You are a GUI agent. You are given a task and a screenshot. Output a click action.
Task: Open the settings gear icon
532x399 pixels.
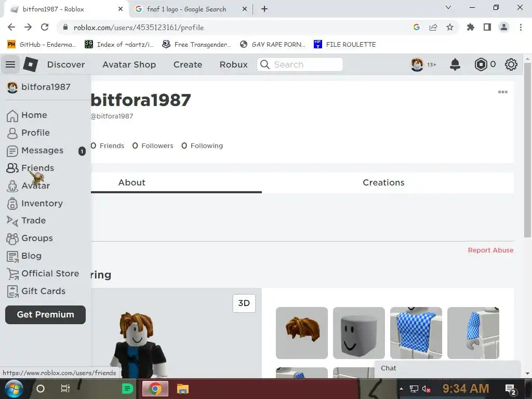click(x=511, y=64)
